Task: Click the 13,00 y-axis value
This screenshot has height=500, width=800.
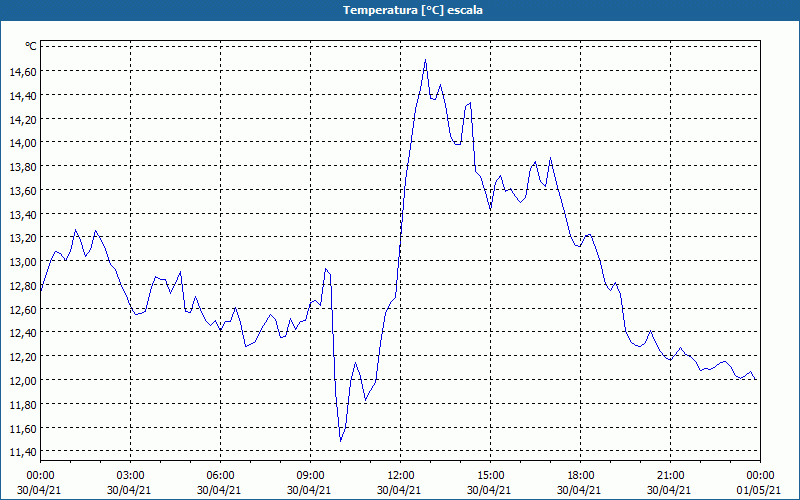Action: point(23,262)
